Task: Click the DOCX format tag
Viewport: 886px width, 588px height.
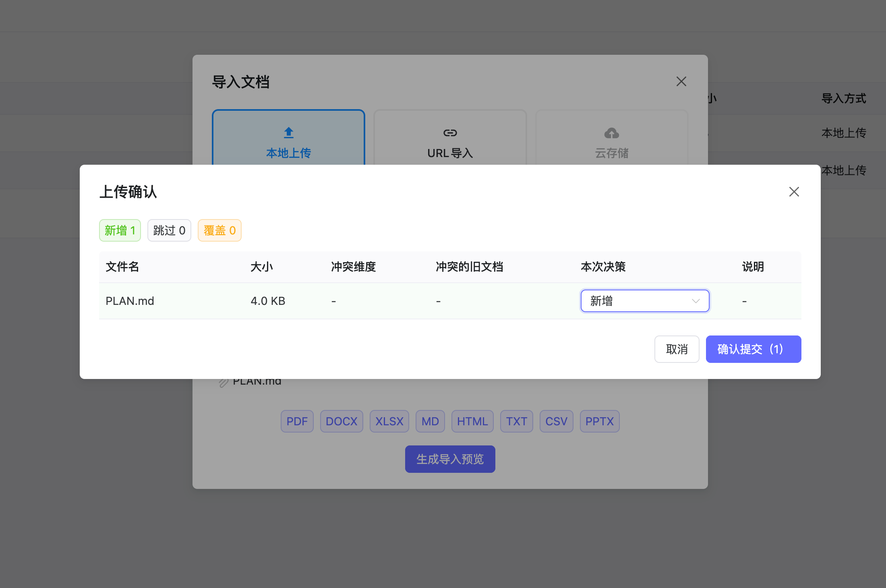Action: pyautogui.click(x=342, y=421)
